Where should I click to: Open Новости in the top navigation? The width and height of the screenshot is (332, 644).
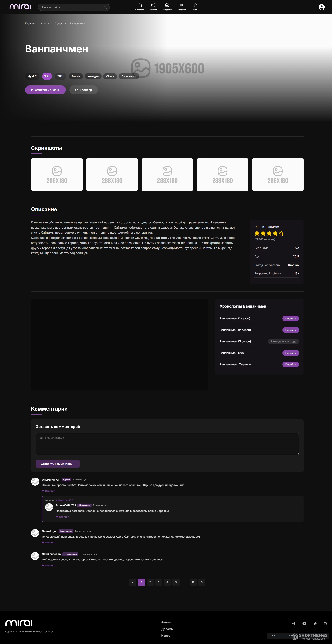(181, 7)
